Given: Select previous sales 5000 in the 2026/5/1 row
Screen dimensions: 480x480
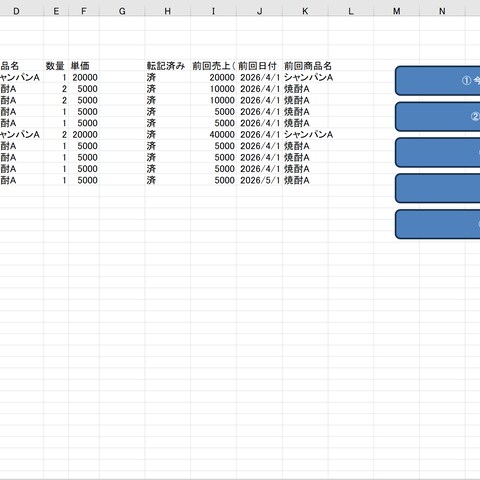Looking at the screenshot, I should click(213, 180).
